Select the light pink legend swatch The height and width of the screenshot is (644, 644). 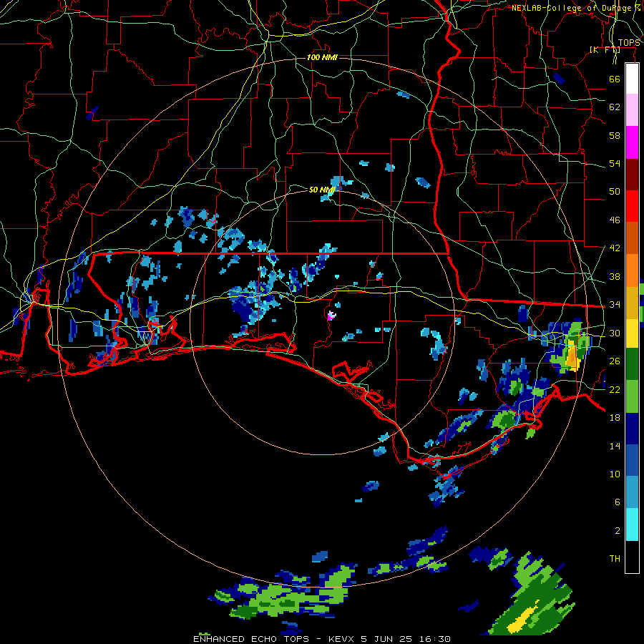(x=632, y=110)
